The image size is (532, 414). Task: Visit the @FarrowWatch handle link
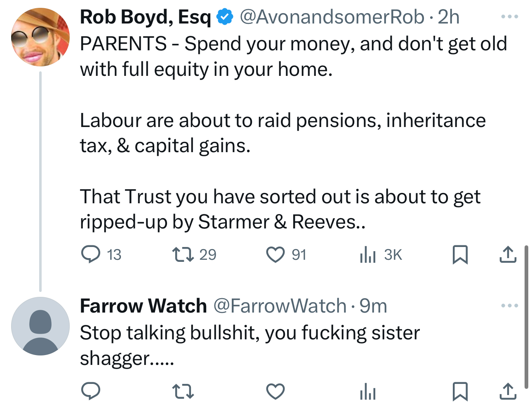pyautogui.click(x=280, y=306)
